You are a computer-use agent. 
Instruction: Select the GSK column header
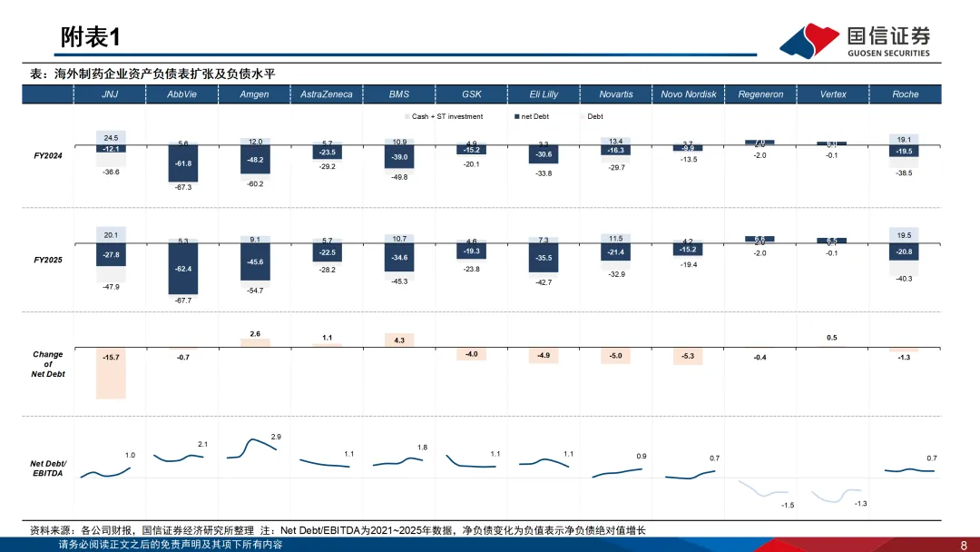[x=471, y=94]
